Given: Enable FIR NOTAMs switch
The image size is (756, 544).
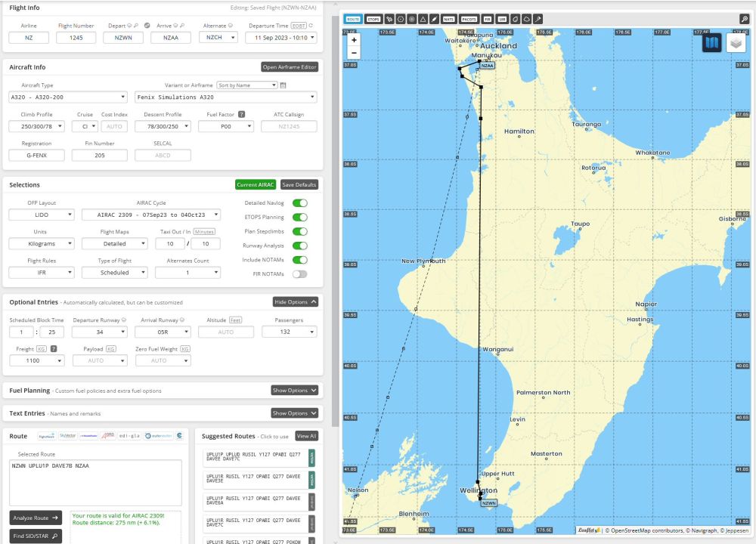Looking at the screenshot, I should [x=300, y=274].
